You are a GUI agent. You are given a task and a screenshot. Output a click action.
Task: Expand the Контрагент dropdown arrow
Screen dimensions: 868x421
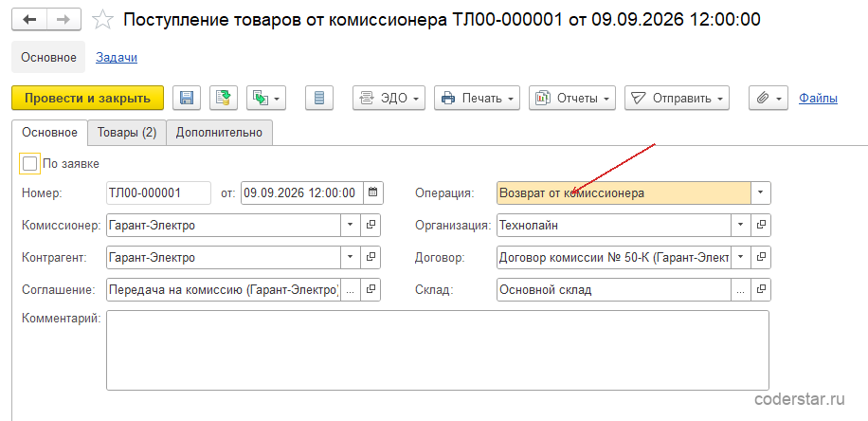[351, 257]
